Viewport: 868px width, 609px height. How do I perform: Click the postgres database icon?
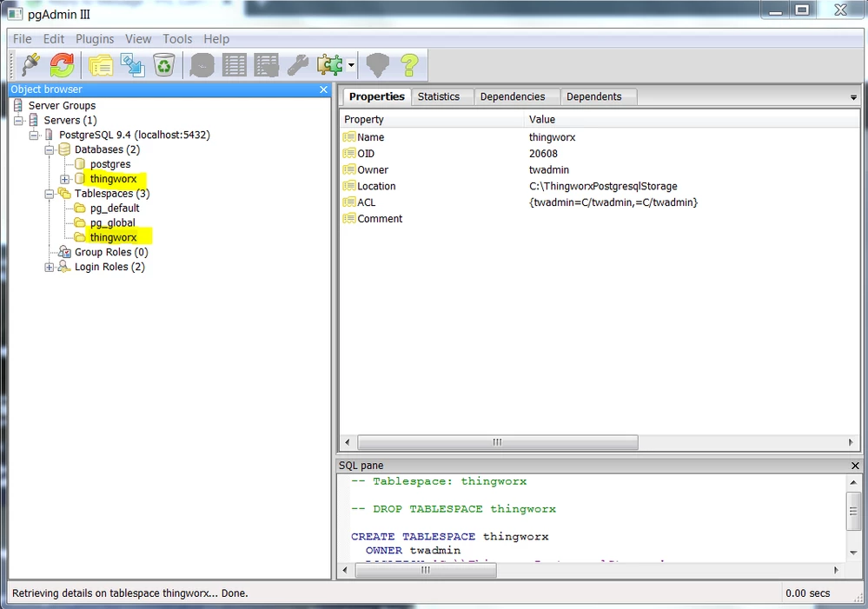[80, 164]
